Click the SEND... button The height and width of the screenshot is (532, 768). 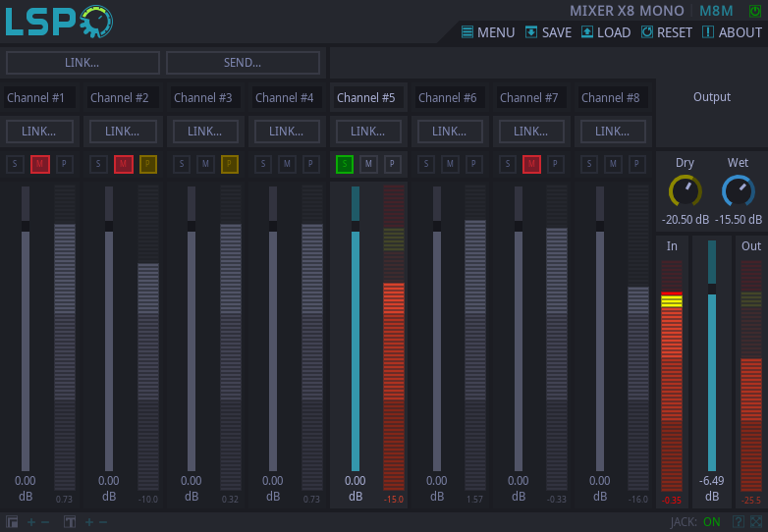click(x=243, y=63)
